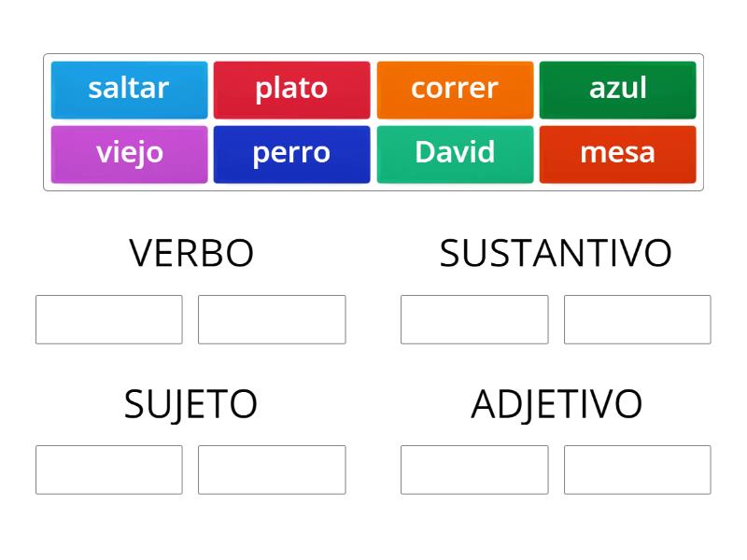Click the red 'plato' word tile

(292, 89)
